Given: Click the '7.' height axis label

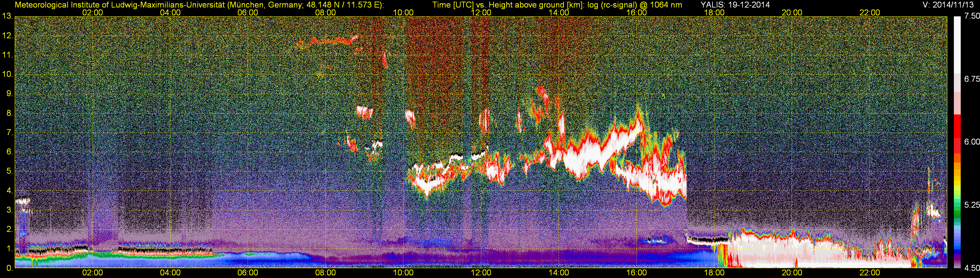Looking at the screenshot, I should click(x=9, y=133).
